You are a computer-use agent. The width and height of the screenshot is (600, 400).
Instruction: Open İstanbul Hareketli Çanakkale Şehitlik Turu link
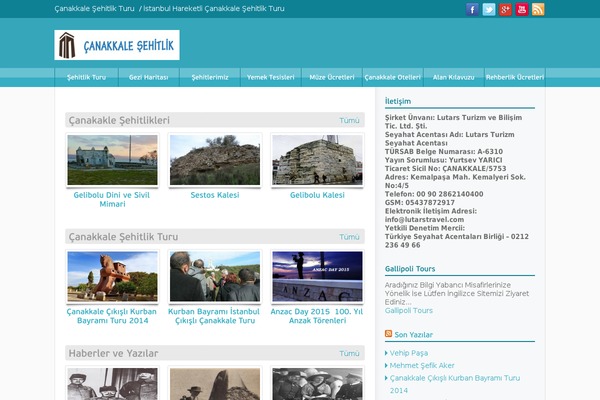pyautogui.click(x=214, y=8)
